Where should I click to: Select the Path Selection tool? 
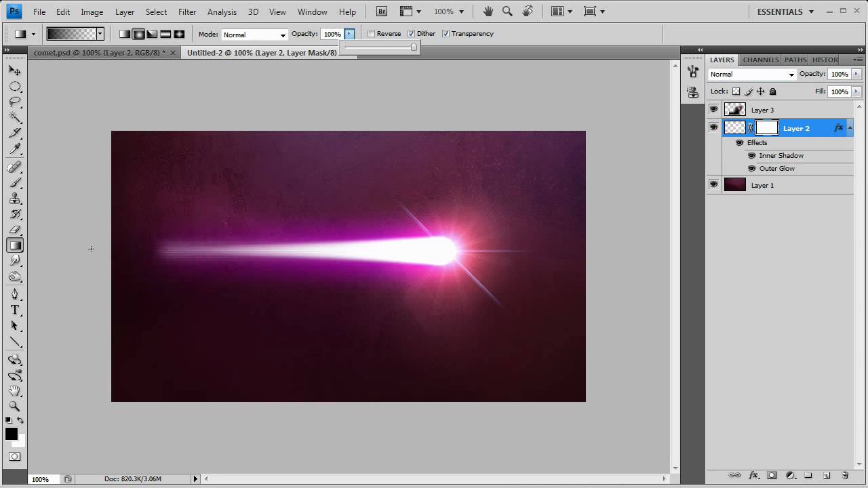pos(15,325)
